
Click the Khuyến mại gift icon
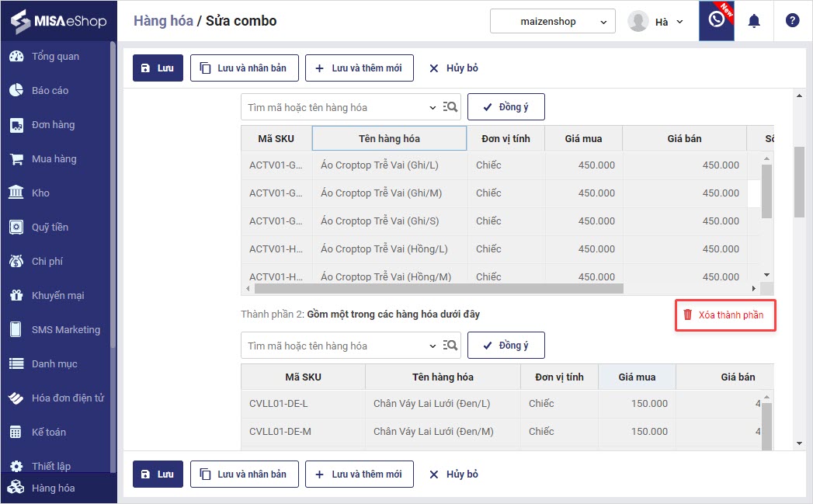(16, 296)
